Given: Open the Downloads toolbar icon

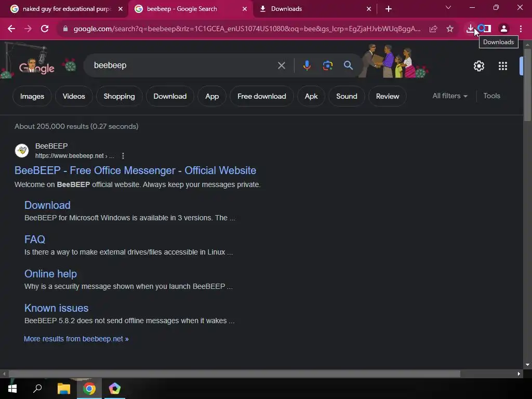Looking at the screenshot, I should tap(470, 29).
